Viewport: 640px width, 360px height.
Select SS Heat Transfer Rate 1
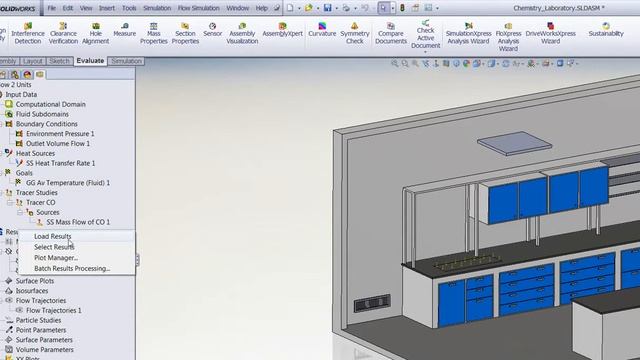tap(60, 163)
